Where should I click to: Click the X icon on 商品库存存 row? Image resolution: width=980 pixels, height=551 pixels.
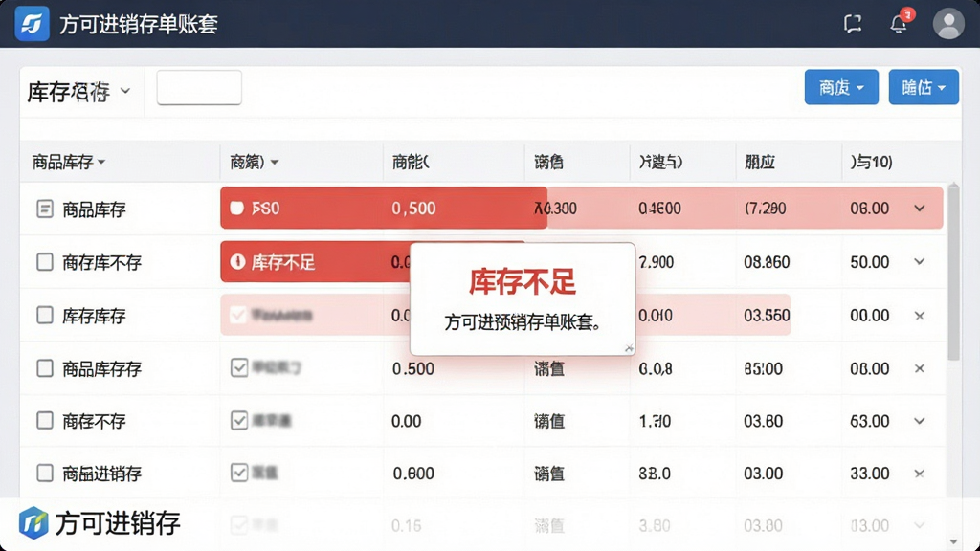click(920, 368)
